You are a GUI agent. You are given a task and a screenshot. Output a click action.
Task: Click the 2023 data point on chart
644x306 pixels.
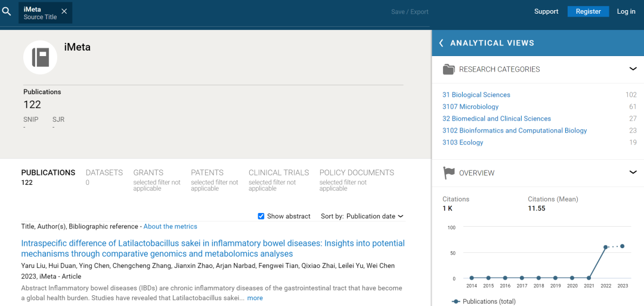(622, 246)
